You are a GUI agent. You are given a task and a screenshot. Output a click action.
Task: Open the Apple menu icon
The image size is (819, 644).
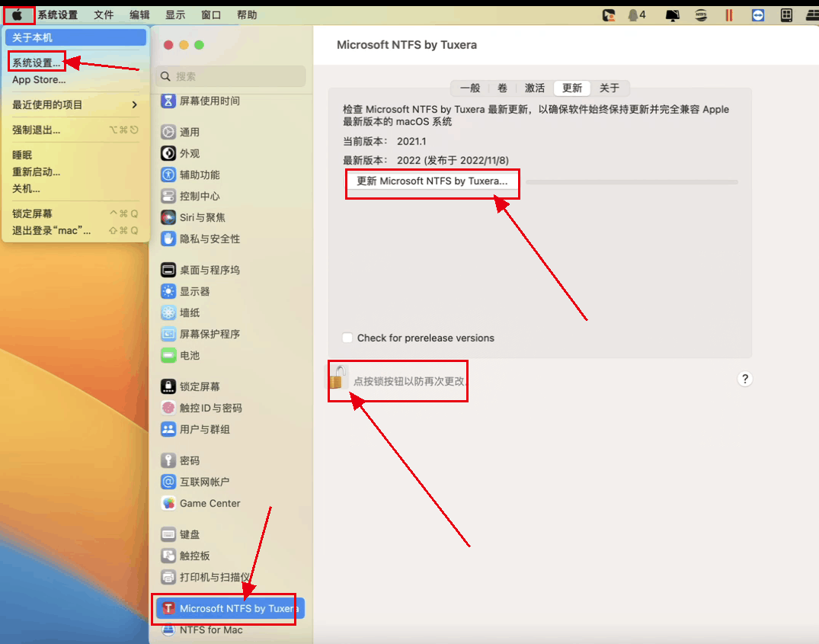[18, 15]
